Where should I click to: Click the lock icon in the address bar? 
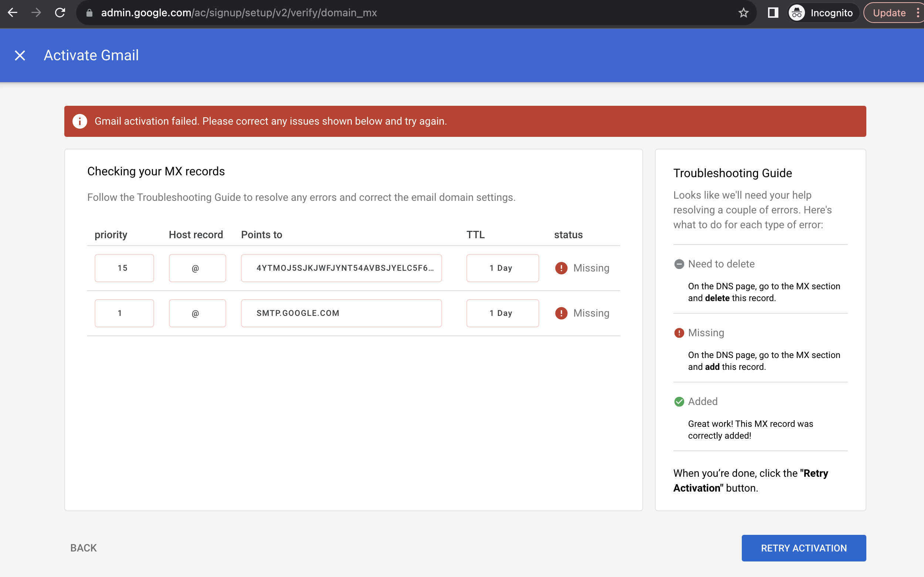89,13
